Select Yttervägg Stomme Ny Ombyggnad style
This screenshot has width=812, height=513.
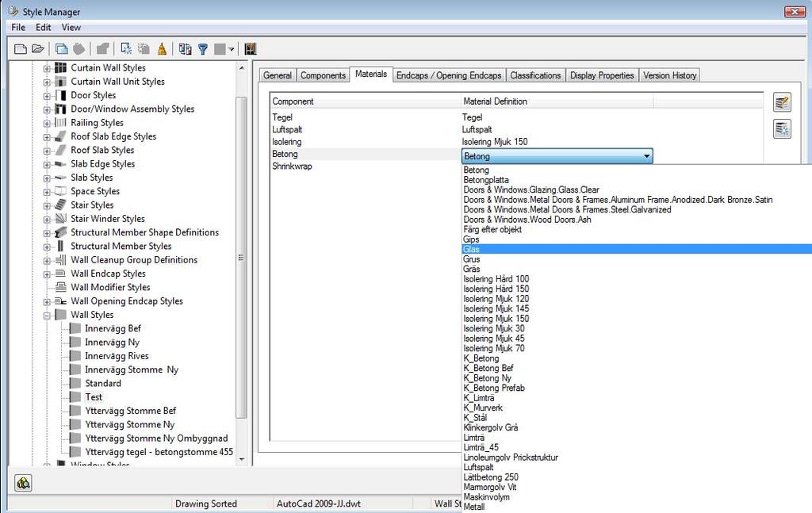click(156, 438)
